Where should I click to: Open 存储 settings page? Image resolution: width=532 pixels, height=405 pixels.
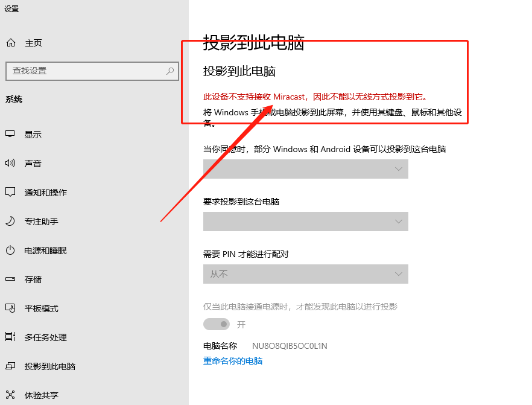pos(33,279)
